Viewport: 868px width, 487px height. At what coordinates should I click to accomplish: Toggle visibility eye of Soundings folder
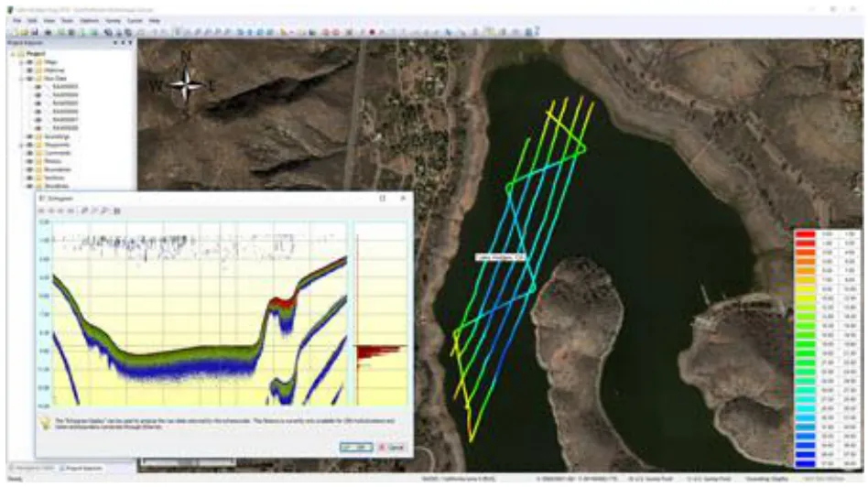(x=30, y=136)
